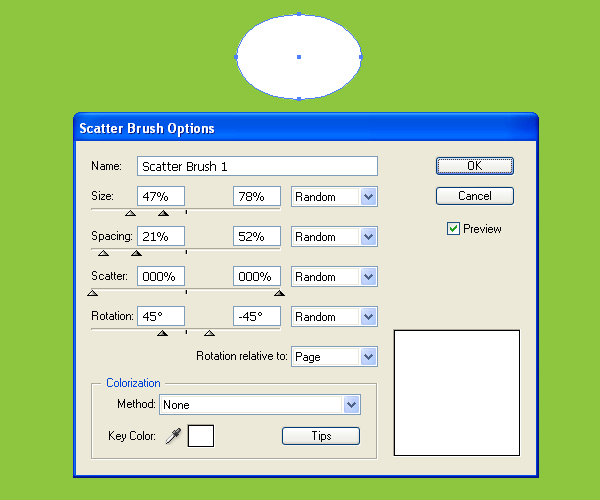Click the Rotation -45° input field
The height and width of the screenshot is (500, 600).
pyautogui.click(x=257, y=316)
